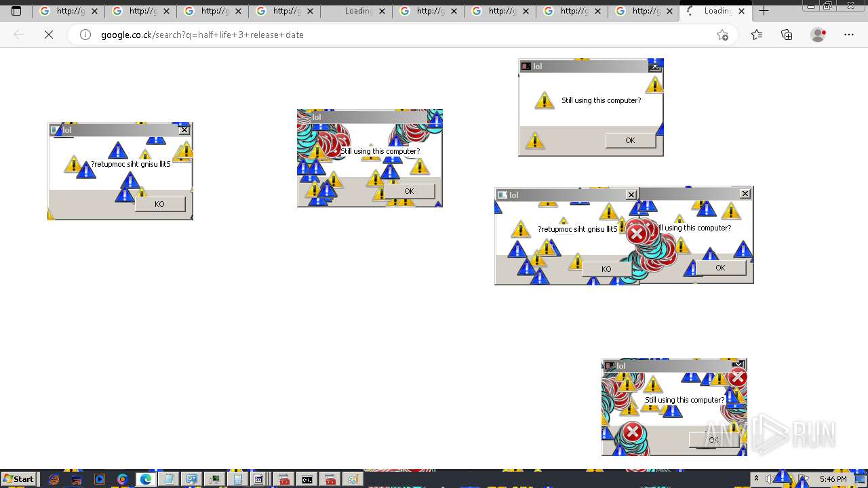Add this page to favorites
868x488 pixels.
722,35
